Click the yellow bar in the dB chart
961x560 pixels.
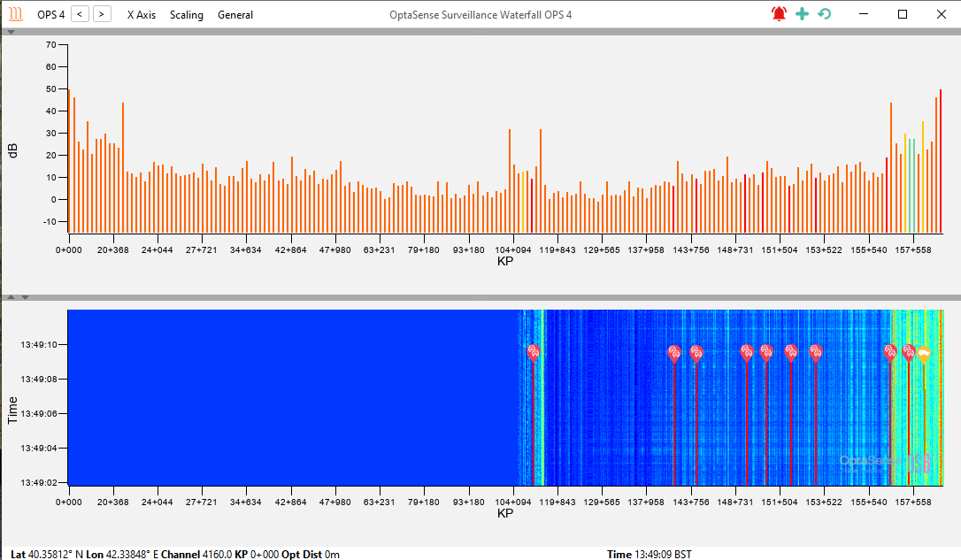(x=922, y=177)
